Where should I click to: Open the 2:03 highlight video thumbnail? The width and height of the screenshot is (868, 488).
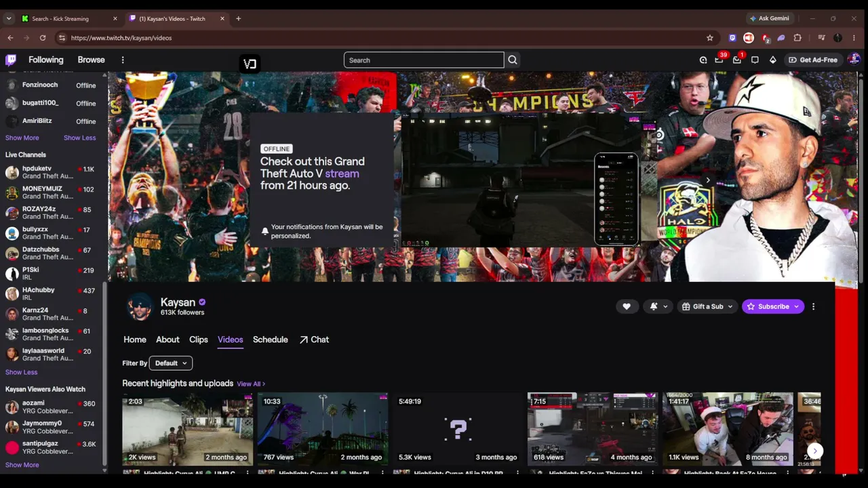pos(187,428)
